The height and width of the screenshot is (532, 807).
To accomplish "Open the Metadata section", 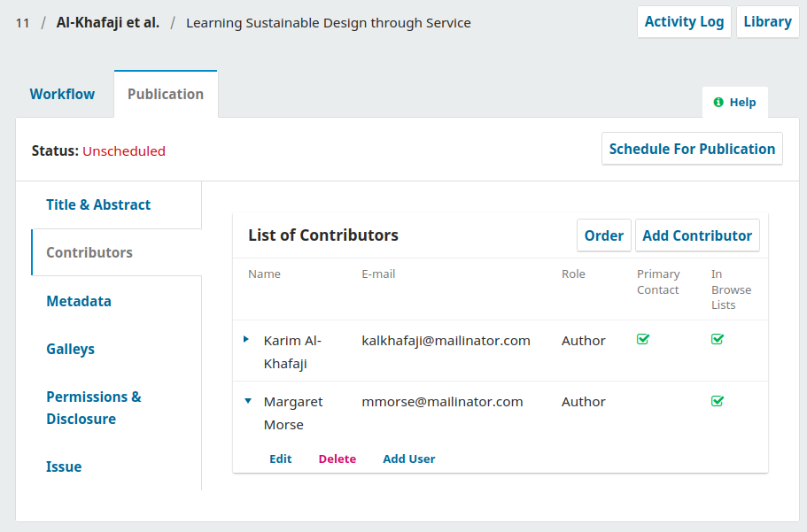I will 79,301.
